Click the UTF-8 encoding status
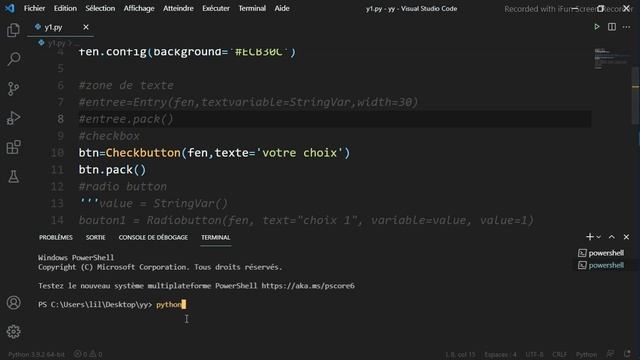 click(x=534, y=354)
